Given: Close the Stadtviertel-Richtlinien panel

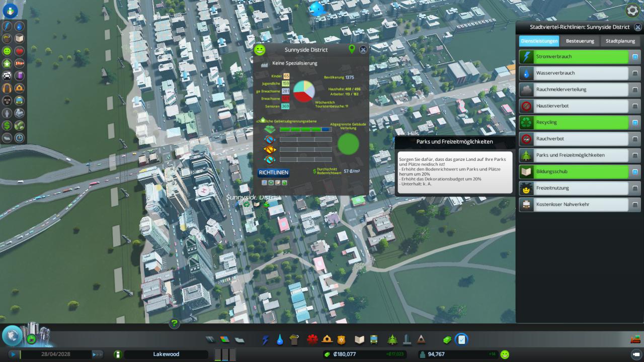Looking at the screenshot, I should coord(637,27).
